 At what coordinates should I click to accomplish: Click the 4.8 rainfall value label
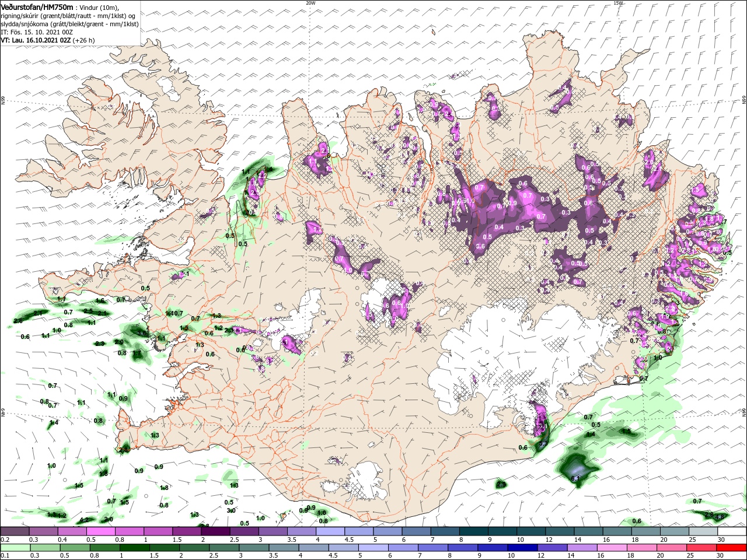(x=719, y=516)
